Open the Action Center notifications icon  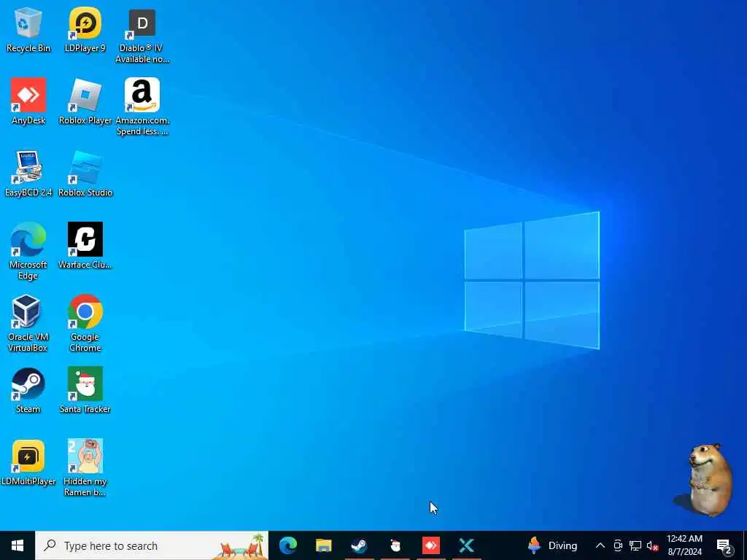[724, 546]
